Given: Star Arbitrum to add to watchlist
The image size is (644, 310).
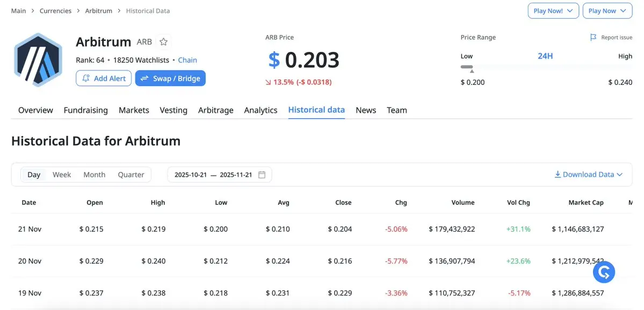Looking at the screenshot, I should tap(164, 41).
